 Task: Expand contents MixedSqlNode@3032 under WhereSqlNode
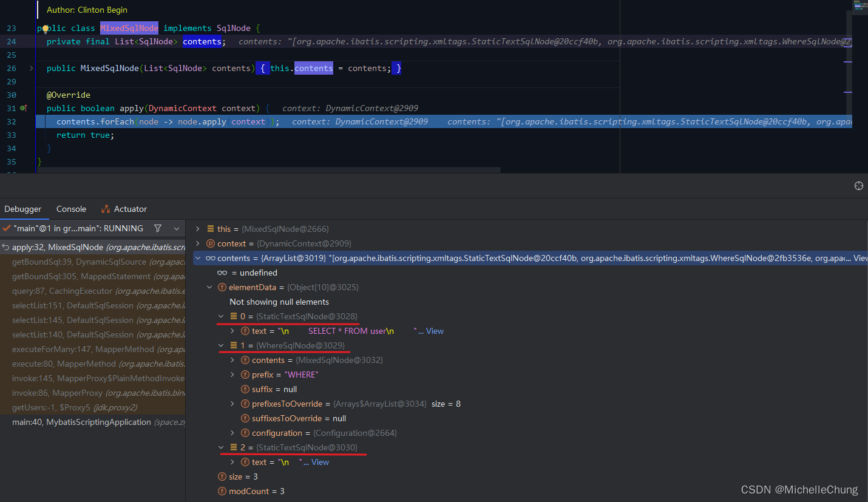pyautogui.click(x=232, y=360)
